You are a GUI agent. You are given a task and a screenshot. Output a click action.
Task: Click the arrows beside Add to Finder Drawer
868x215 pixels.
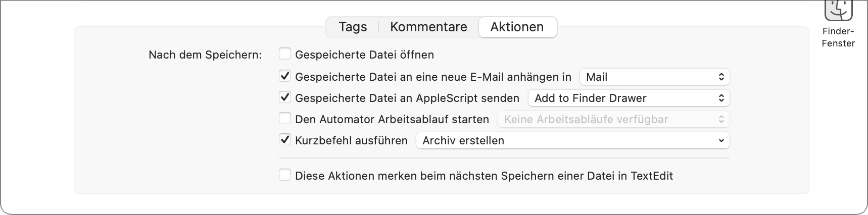[721, 98]
